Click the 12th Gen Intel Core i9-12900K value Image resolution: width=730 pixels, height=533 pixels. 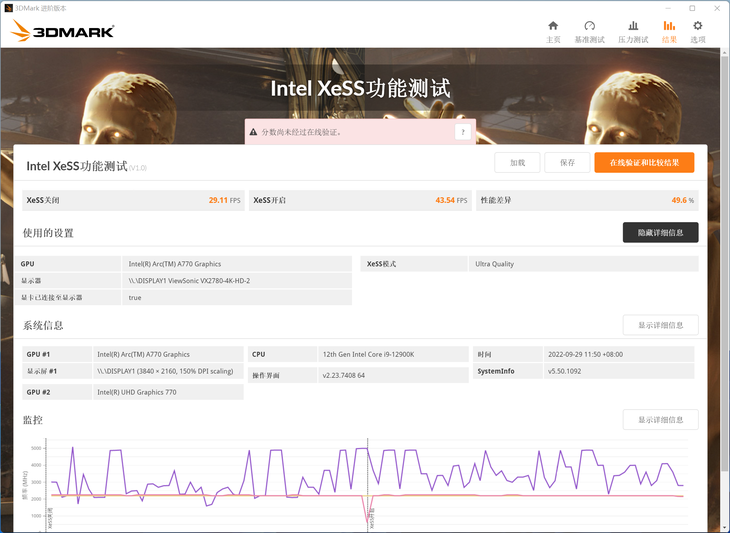coord(368,354)
